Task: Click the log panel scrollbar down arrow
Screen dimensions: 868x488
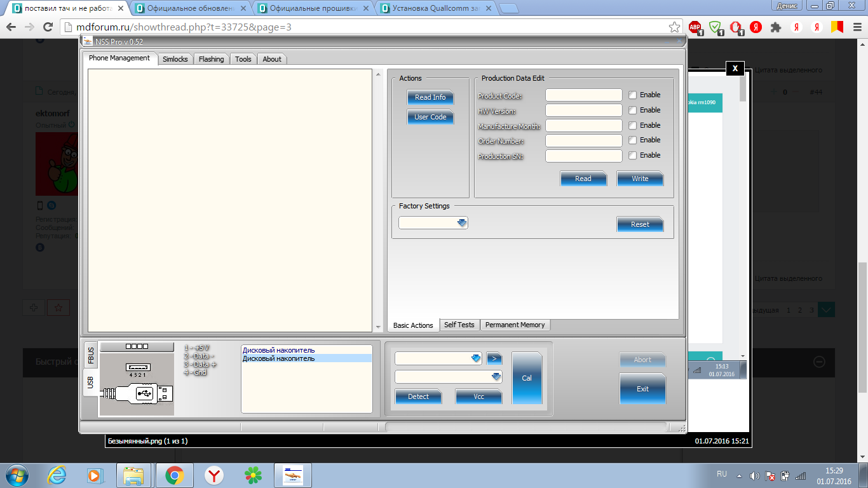Action: [x=379, y=327]
